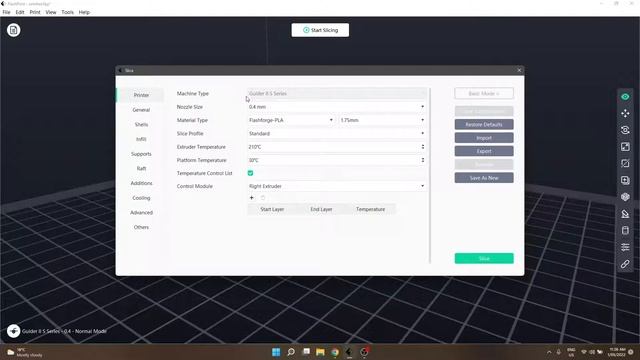The height and width of the screenshot is (360, 640).
Task: Open the Flashforge-PLA material dropdown
Action: [x=291, y=120]
